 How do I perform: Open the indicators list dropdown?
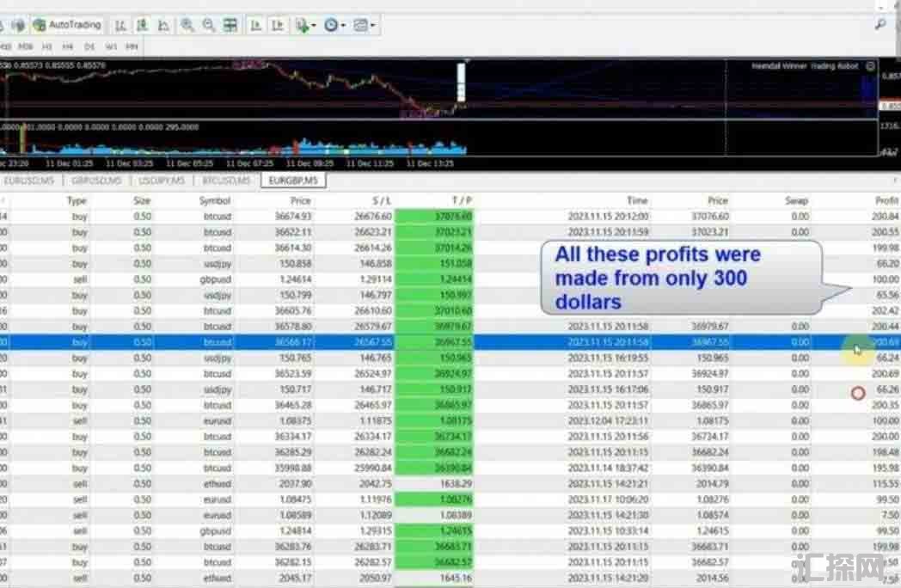305,26
